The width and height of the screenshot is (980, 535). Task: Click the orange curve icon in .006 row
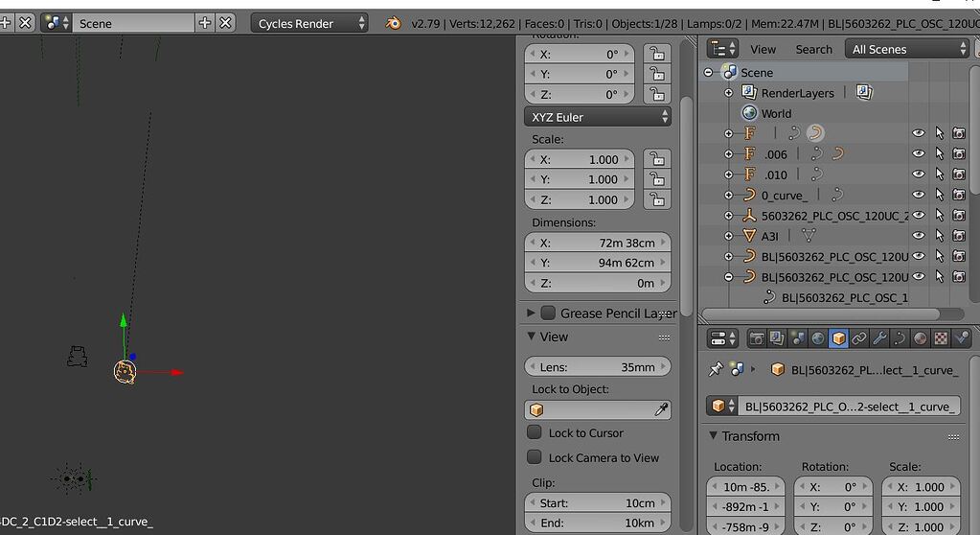[x=837, y=153]
